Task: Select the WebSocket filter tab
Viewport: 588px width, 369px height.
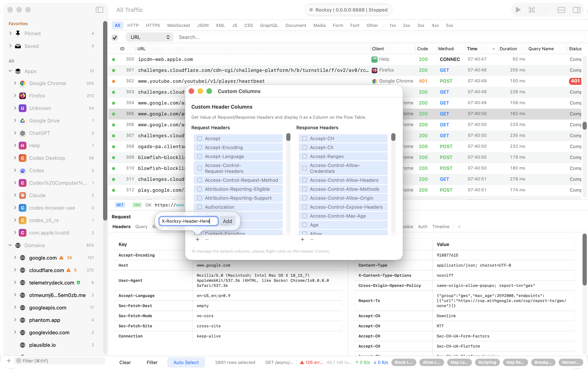Action: (x=178, y=25)
